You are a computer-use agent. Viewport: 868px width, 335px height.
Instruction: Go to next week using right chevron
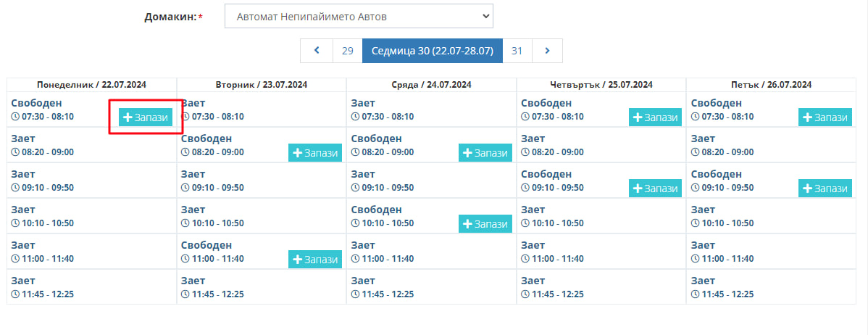pyautogui.click(x=547, y=51)
